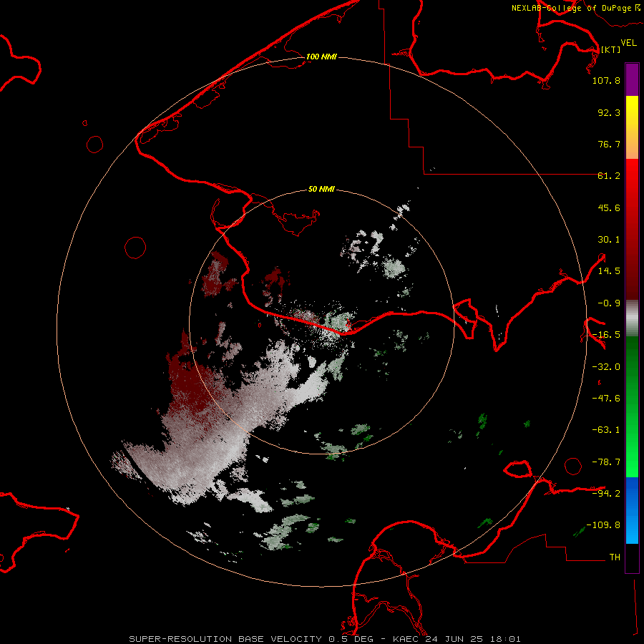
Task: Click the -94.2 velocity scale value
Action: 606,494
